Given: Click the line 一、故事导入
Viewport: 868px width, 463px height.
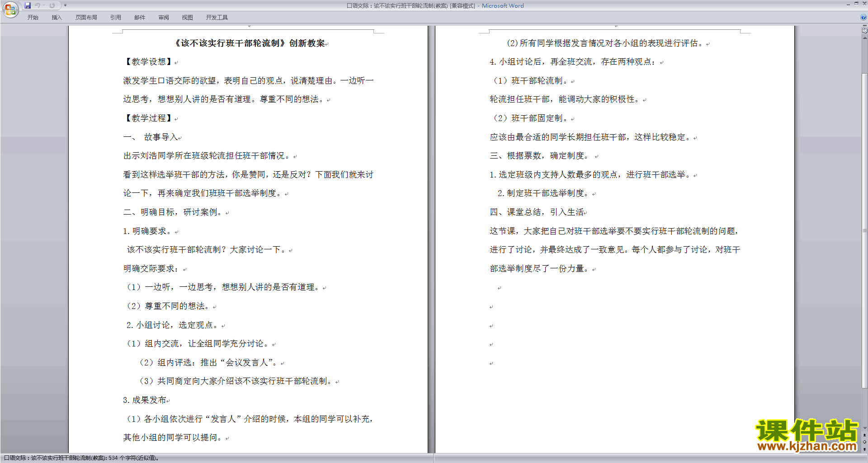Looking at the screenshot, I should pos(151,137).
